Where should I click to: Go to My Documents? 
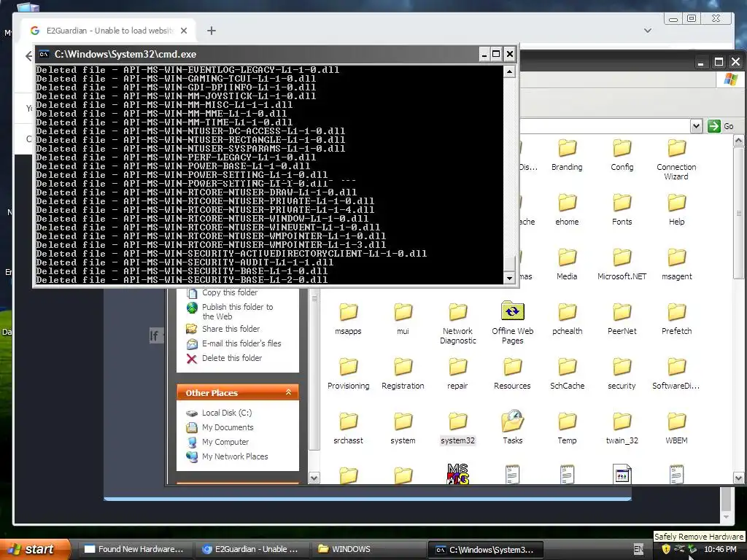click(x=228, y=427)
